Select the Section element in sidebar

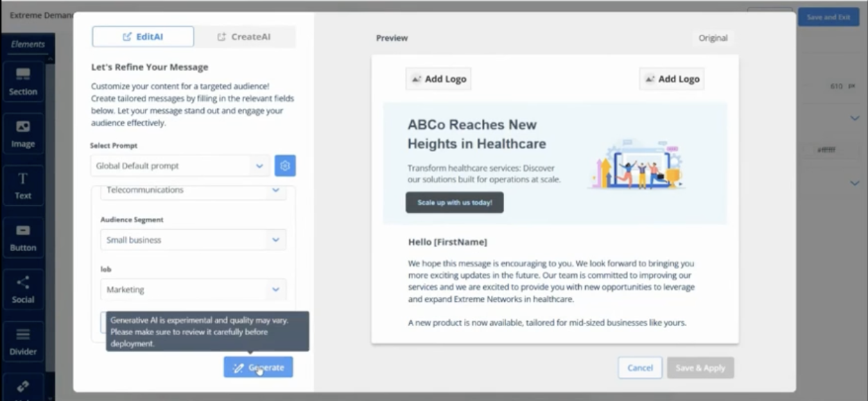(23, 82)
